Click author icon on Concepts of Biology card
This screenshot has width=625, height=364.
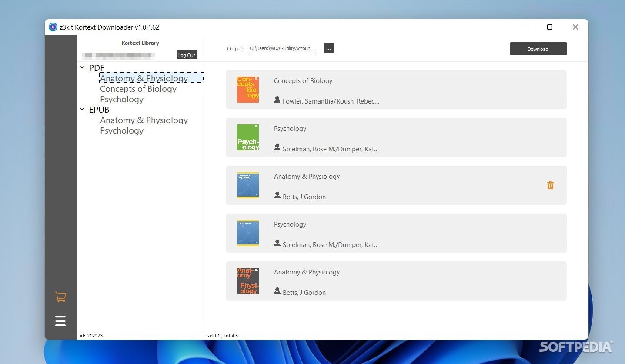[x=277, y=100]
